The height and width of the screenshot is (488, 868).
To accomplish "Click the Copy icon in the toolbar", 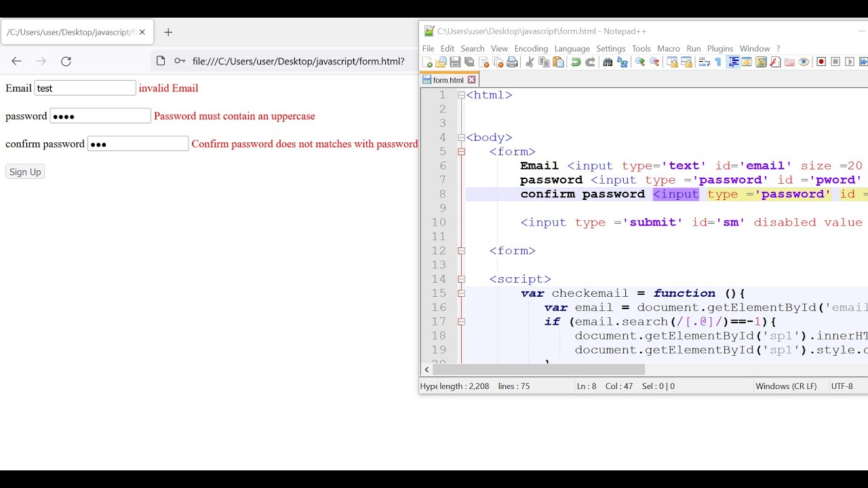I will point(544,62).
